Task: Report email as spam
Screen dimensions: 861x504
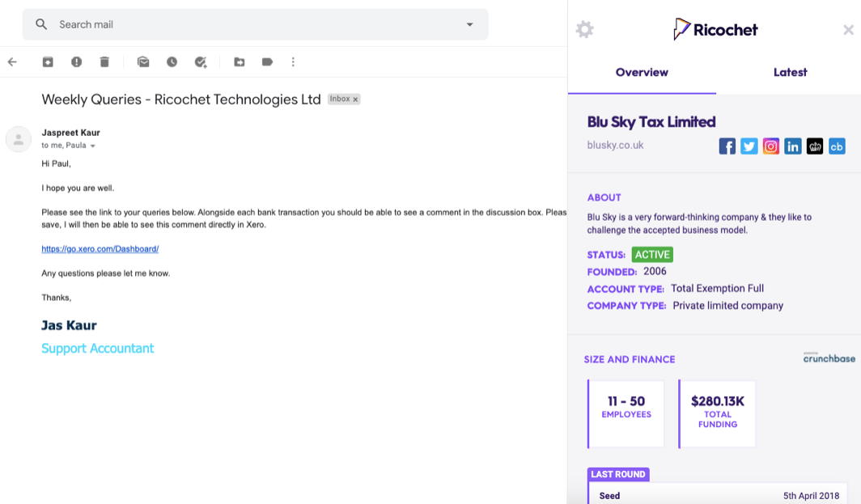Action: pyautogui.click(x=76, y=62)
